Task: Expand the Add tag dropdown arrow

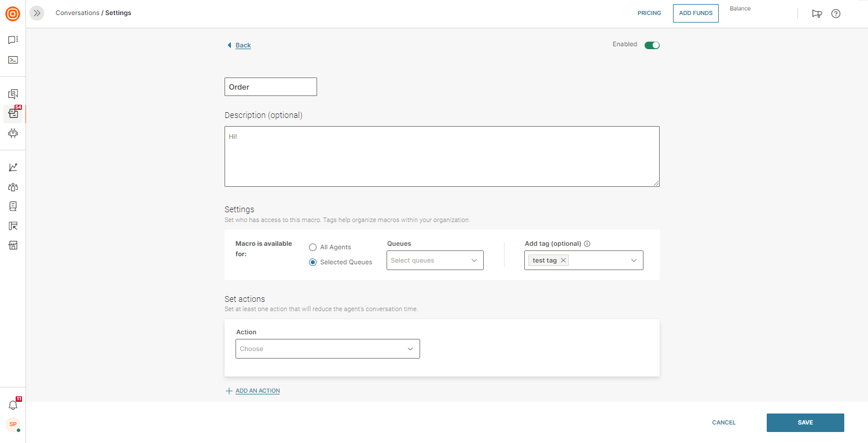Action: pos(634,260)
